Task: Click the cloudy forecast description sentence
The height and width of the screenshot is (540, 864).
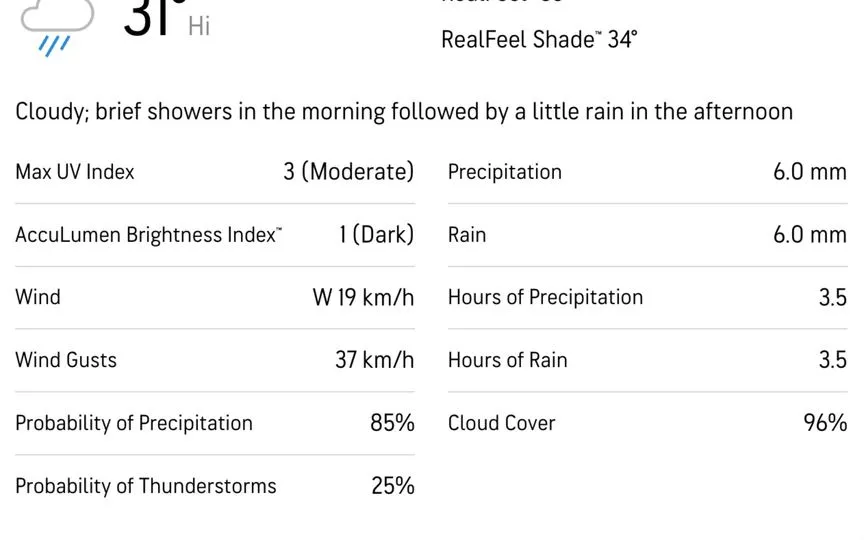Action: pos(404,112)
